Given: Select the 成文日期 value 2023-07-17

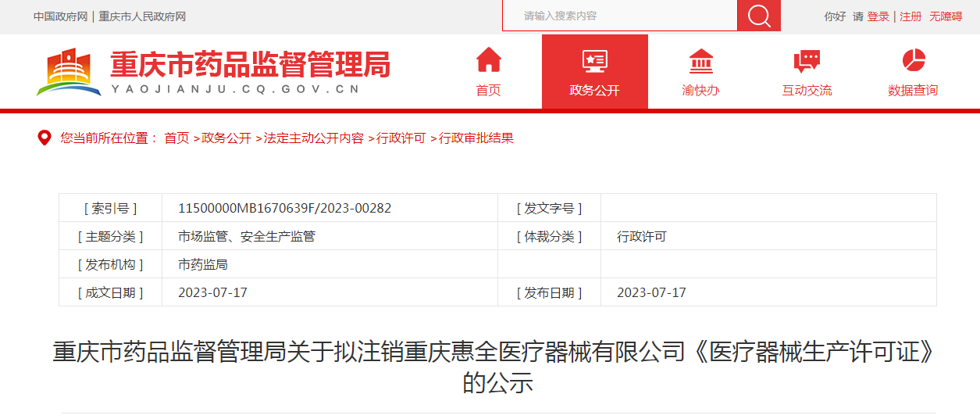Looking at the screenshot, I should (212, 292).
